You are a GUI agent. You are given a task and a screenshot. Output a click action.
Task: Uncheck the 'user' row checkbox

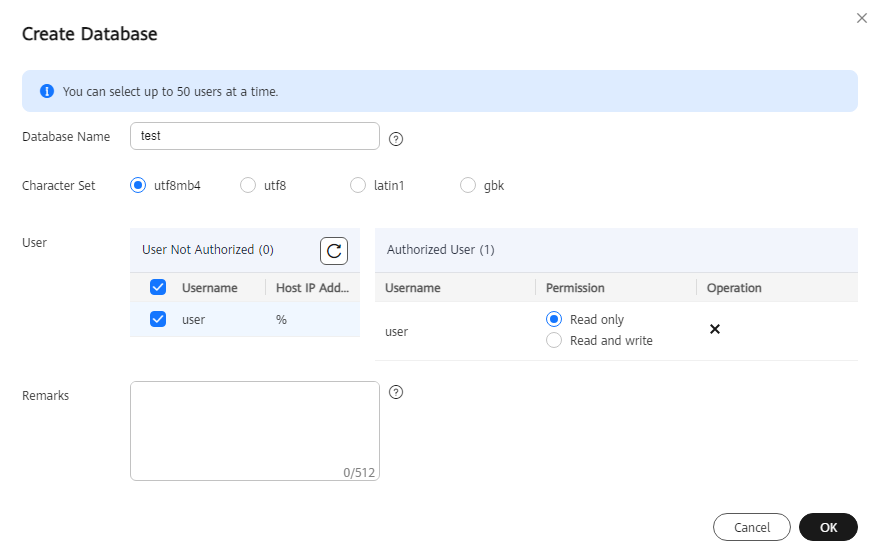click(x=158, y=319)
